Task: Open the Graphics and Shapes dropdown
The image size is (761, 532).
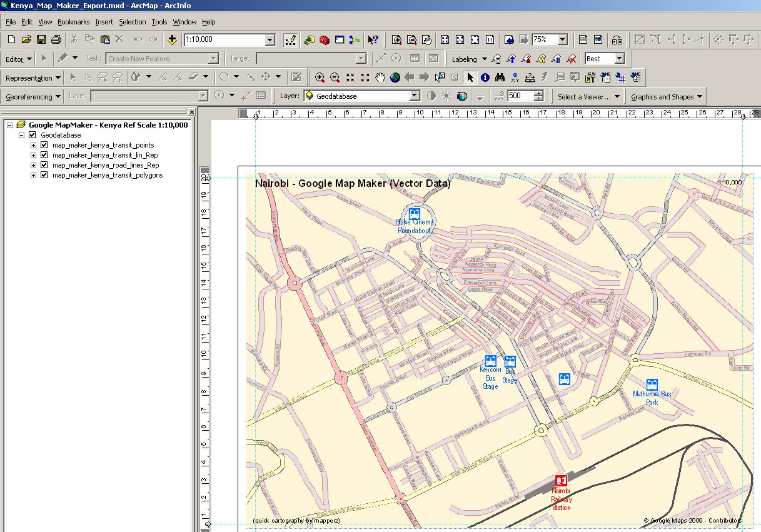Action: coord(667,97)
